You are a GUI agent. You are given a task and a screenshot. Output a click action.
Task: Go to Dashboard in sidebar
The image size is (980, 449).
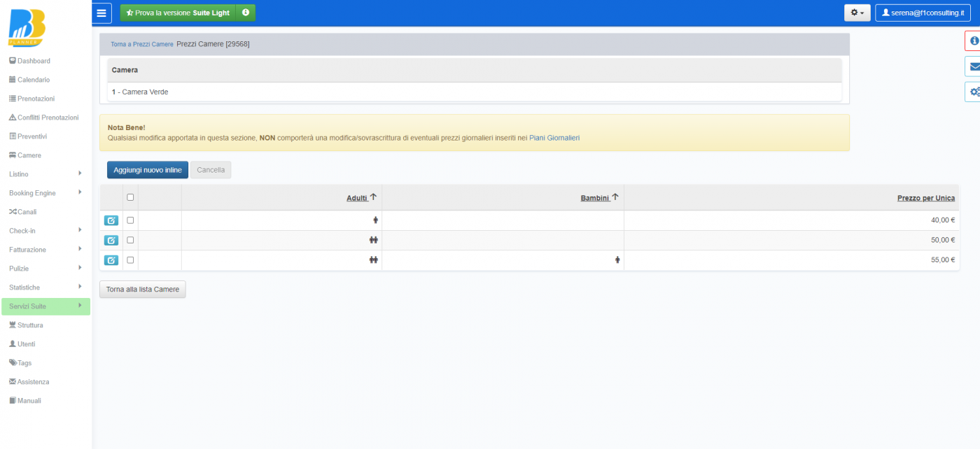(x=29, y=61)
